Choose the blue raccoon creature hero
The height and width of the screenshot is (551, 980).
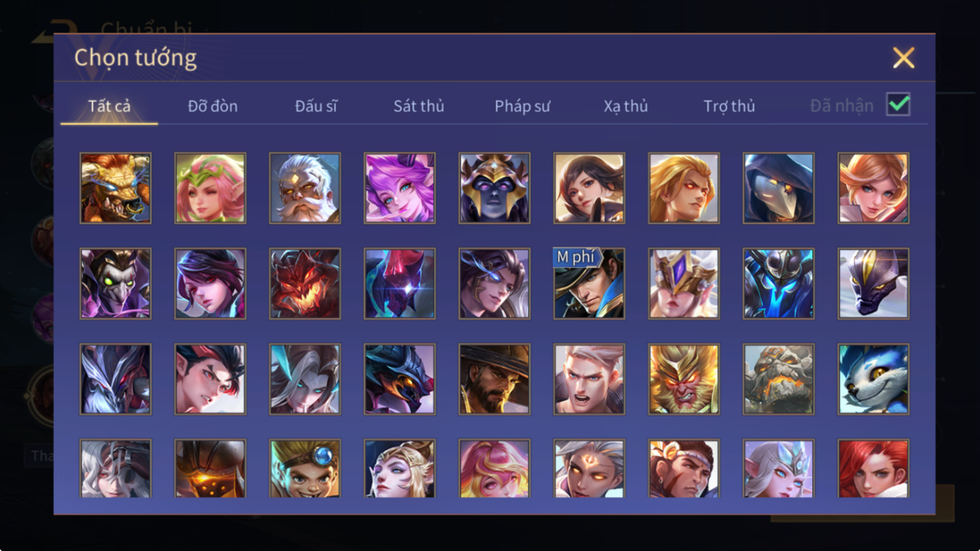pyautogui.click(x=874, y=379)
